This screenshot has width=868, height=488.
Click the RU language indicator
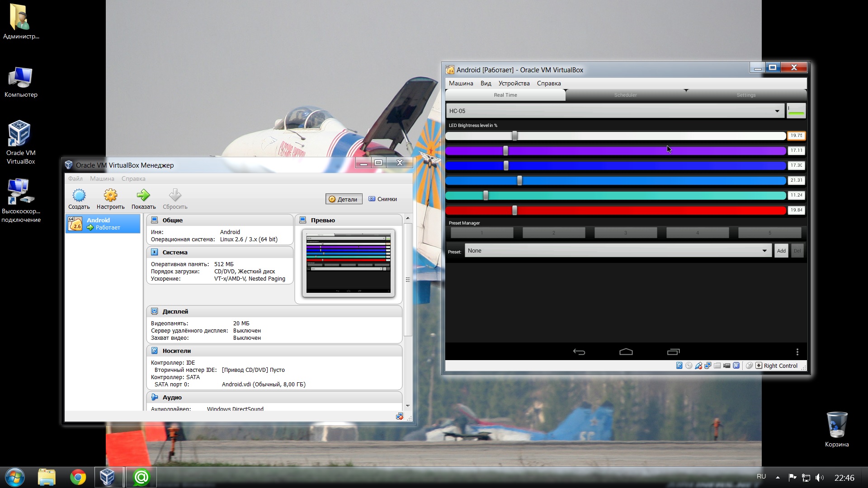(x=761, y=477)
